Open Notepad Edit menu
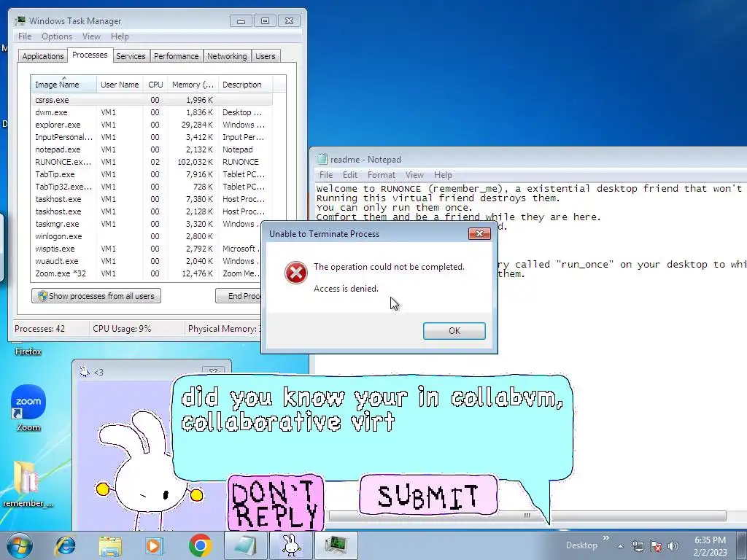Screen dimensions: 747x560 [349, 175]
